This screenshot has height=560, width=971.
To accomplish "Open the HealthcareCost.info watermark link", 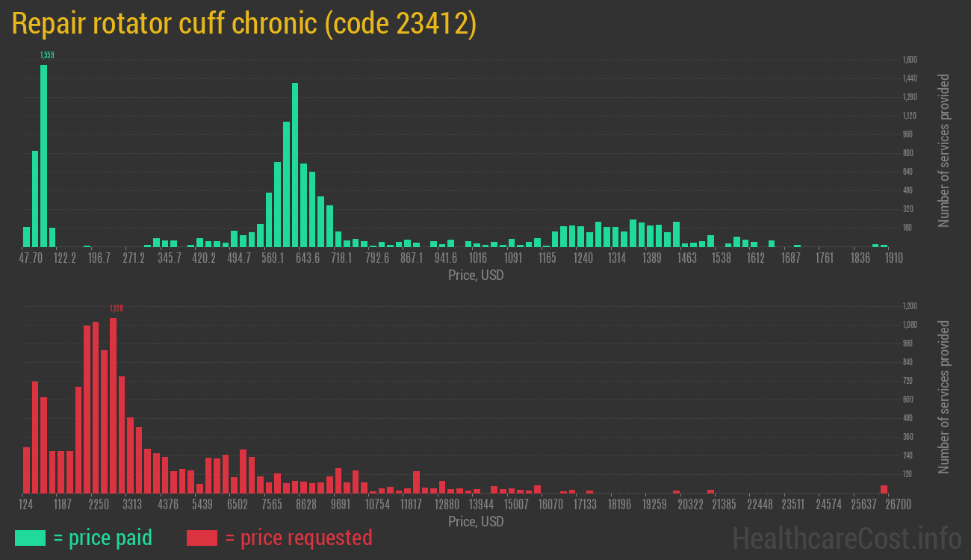I will coord(846,538).
